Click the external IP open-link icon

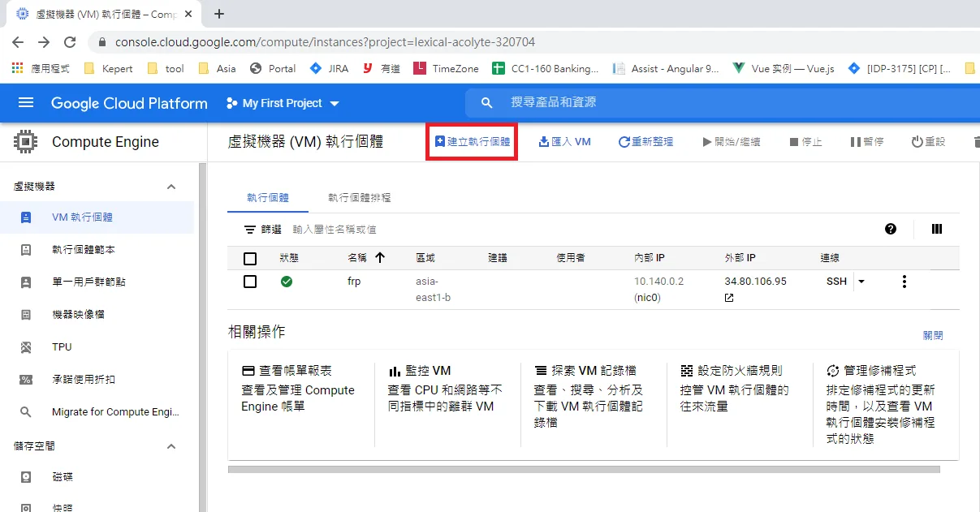(729, 298)
